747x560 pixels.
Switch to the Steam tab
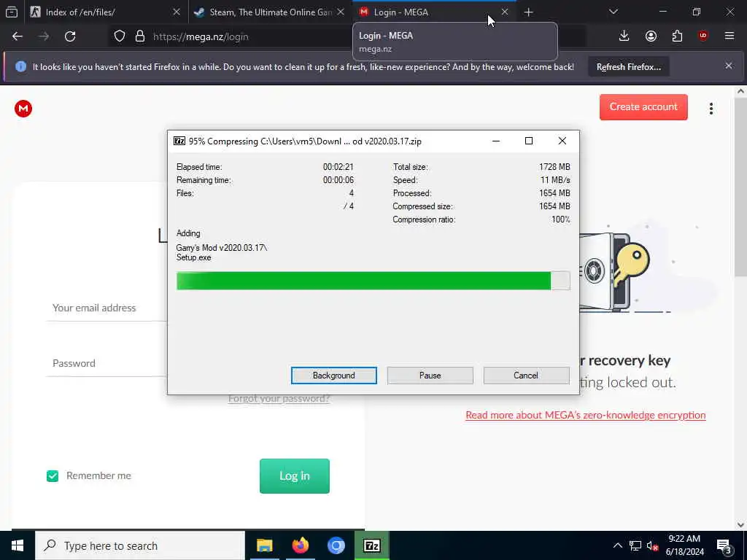point(271,12)
